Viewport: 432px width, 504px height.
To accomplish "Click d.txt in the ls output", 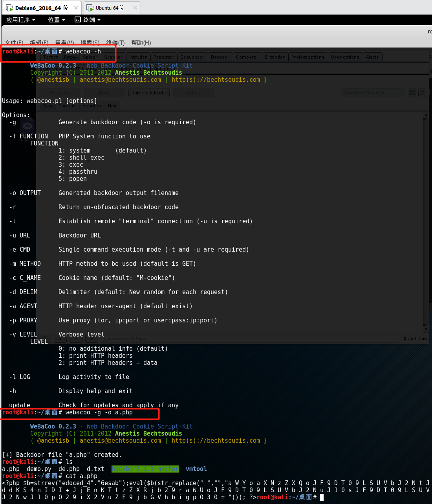I will (95, 469).
